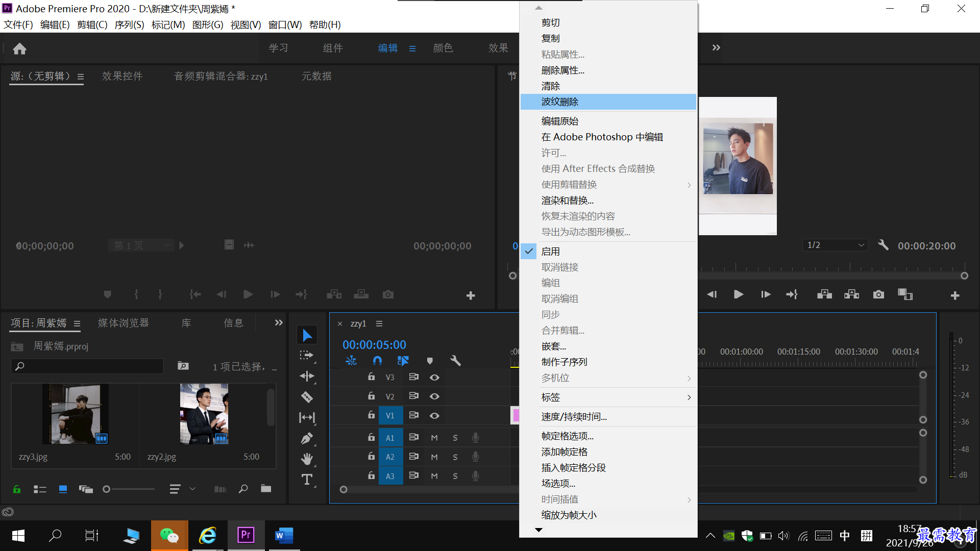Screen dimensions: 980x551
Task: Open source monitor button editor plus
Action: coord(471,295)
